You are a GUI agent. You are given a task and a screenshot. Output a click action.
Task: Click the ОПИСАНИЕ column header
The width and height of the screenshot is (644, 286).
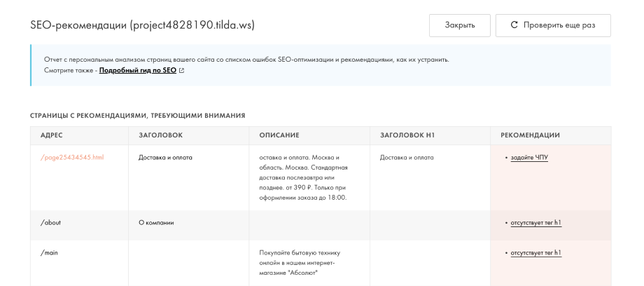[x=279, y=135]
